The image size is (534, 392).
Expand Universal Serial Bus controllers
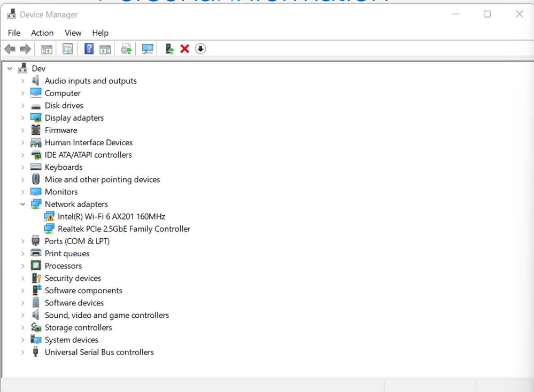tap(22, 352)
